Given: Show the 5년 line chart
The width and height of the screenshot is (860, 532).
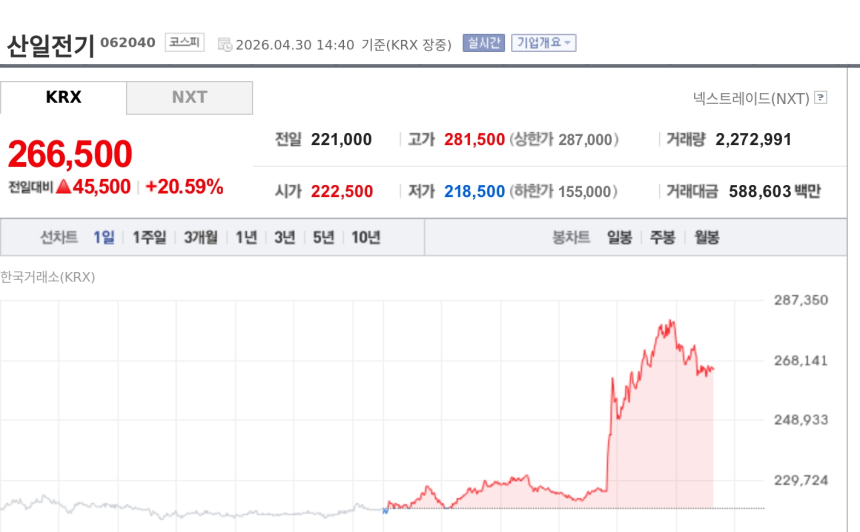Looking at the screenshot, I should [323, 237].
